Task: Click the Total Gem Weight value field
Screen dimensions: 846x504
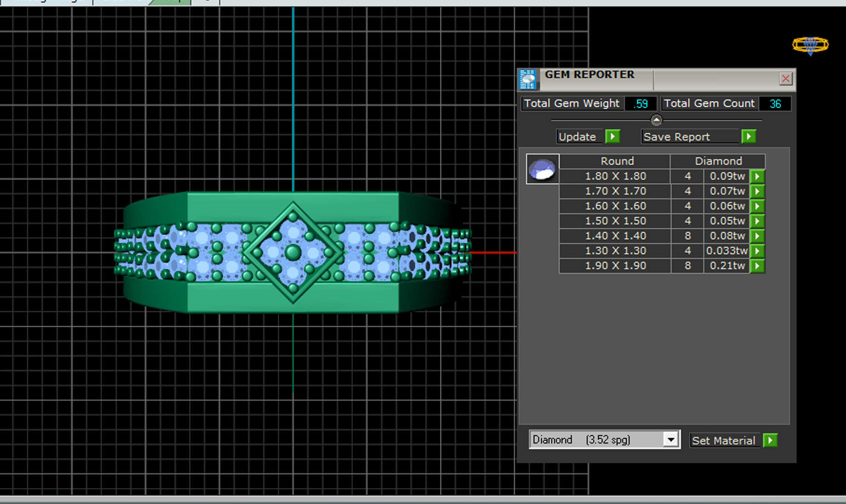Action: coord(641,104)
